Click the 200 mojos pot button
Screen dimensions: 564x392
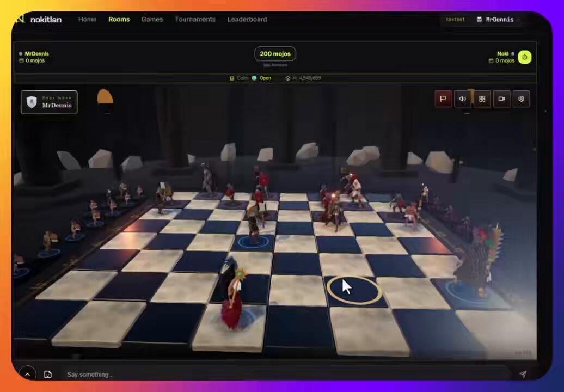click(x=275, y=53)
